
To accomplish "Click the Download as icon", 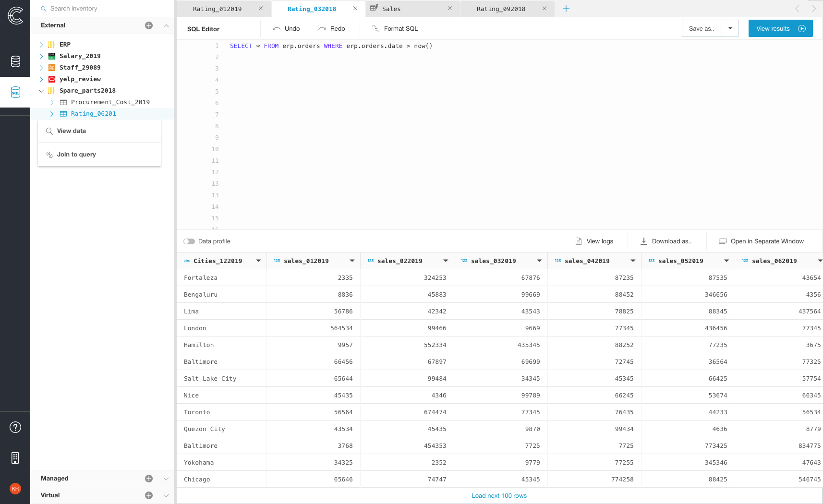I will [x=643, y=241].
